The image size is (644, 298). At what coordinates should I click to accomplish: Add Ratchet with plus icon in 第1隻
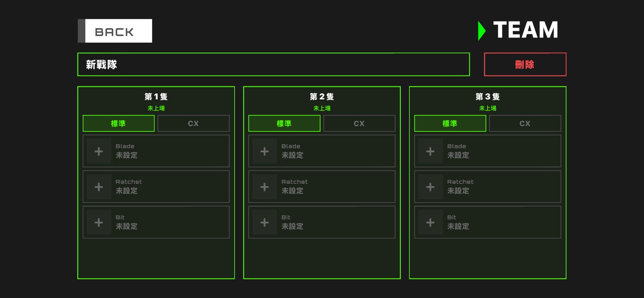pyautogui.click(x=99, y=187)
